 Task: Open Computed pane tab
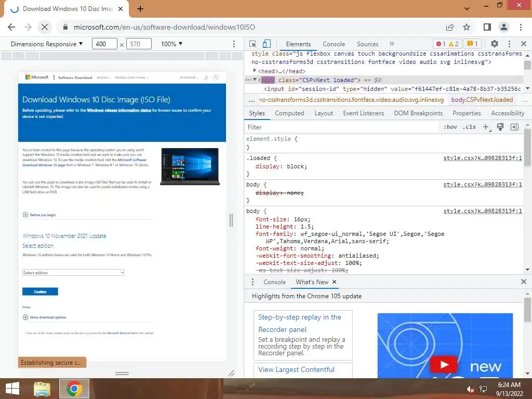[x=289, y=113]
